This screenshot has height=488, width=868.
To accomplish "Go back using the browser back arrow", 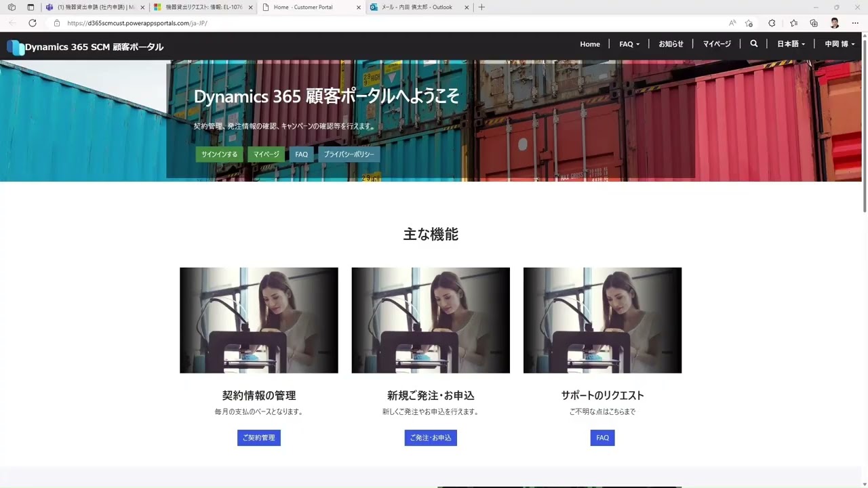I will (x=12, y=23).
